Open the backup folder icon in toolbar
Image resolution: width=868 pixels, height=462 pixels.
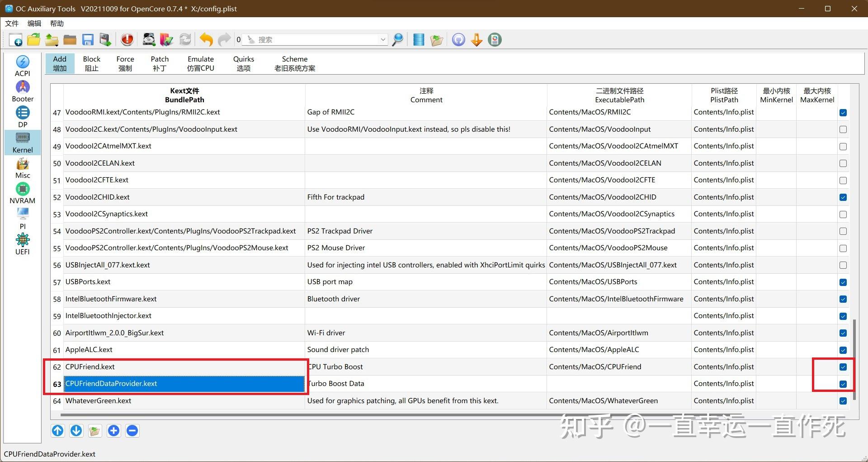click(x=437, y=40)
